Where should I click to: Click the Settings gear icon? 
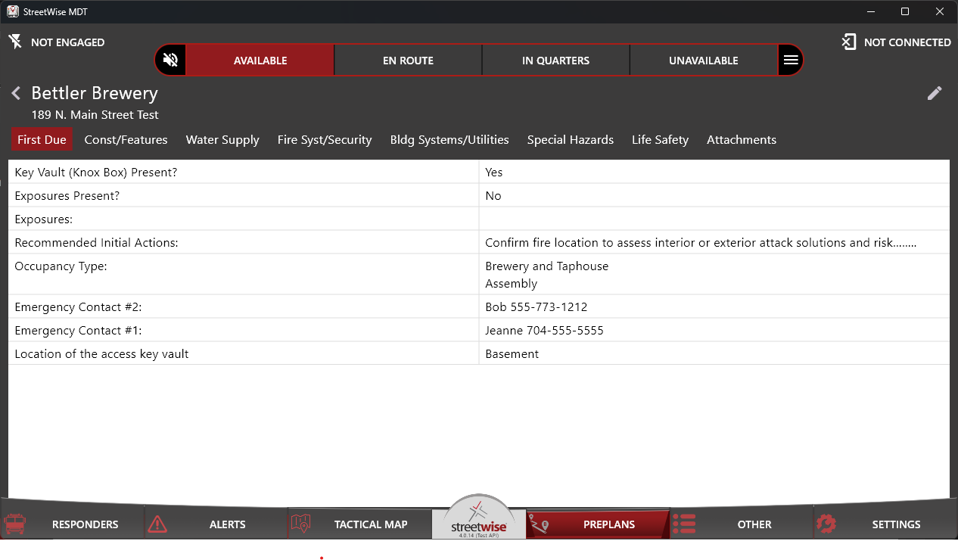826,524
